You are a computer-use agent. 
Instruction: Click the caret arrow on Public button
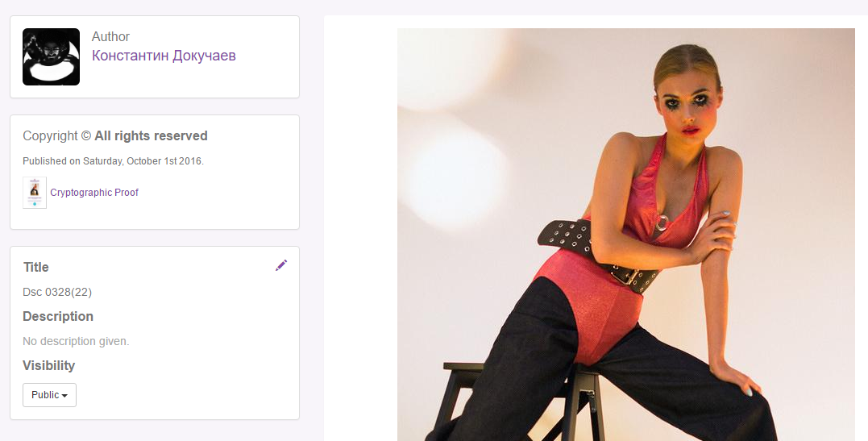[64, 396]
